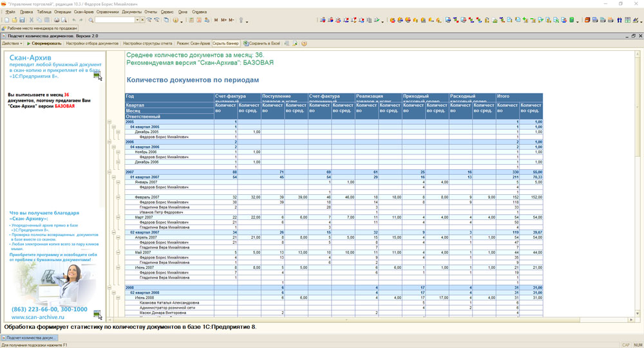Open the calculator icon in toolbar
Screen dimensions: 644x348
click(x=191, y=20)
